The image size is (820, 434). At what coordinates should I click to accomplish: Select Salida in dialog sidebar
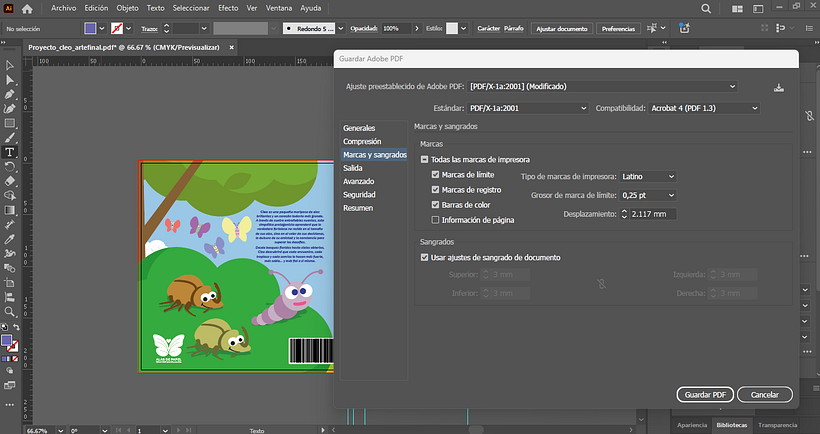point(352,168)
